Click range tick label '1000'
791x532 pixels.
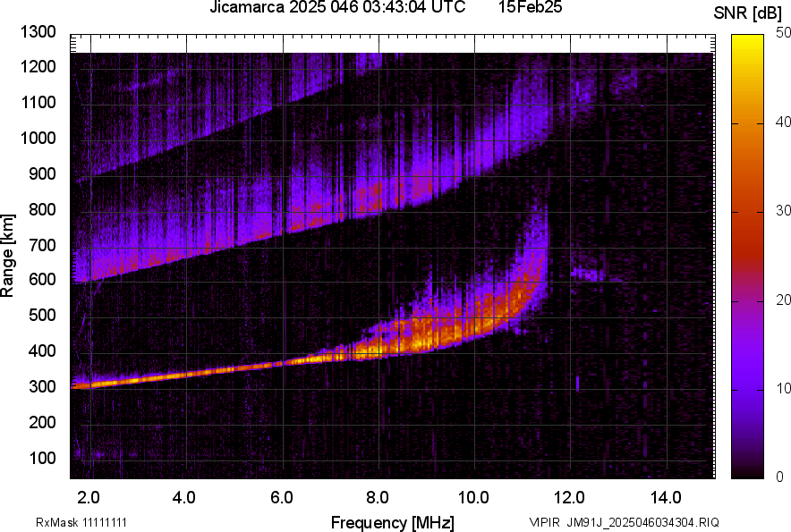[38, 138]
